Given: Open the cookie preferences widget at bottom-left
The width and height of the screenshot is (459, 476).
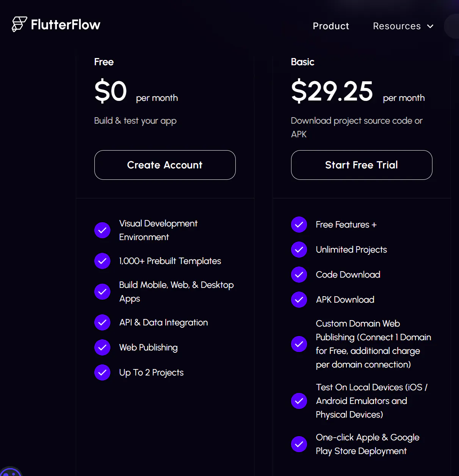Looking at the screenshot, I should click(11, 471).
